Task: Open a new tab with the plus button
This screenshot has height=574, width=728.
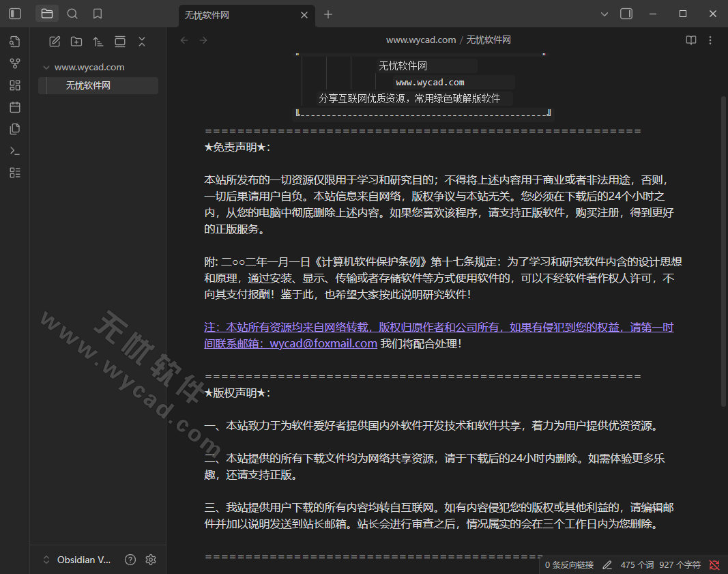Action: pos(328,14)
